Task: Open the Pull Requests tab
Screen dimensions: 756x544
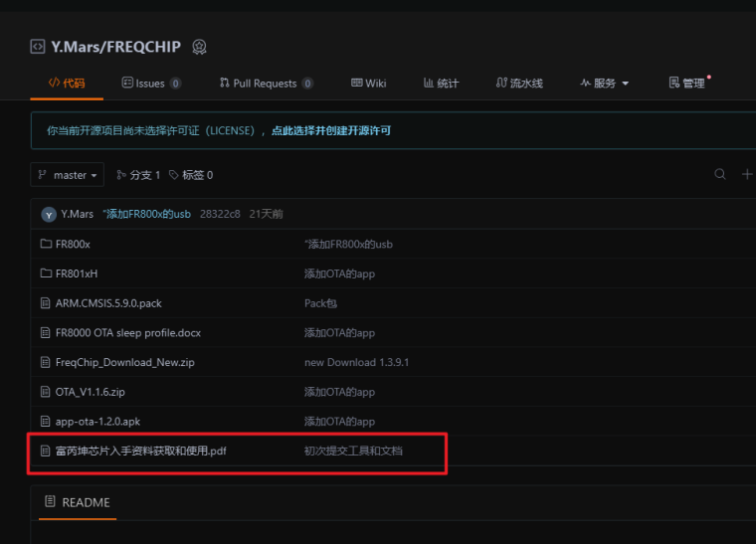Action: [266, 84]
